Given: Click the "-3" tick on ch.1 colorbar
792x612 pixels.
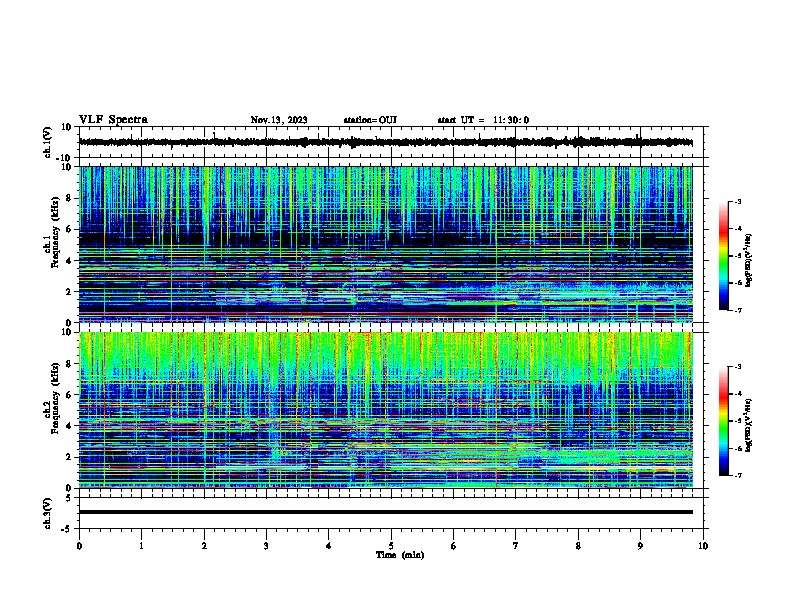Looking at the screenshot, I should [x=738, y=202].
